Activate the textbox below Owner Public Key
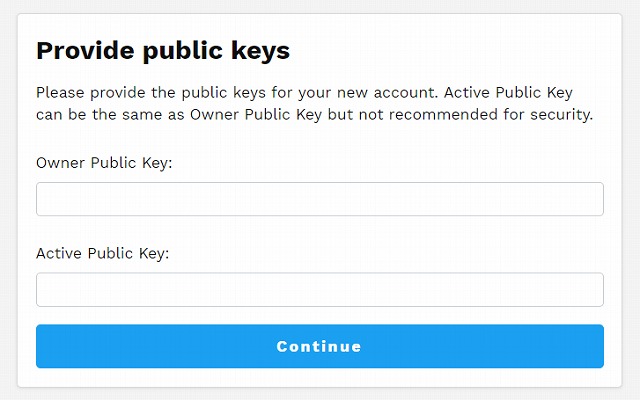The image size is (640, 400). click(320, 199)
